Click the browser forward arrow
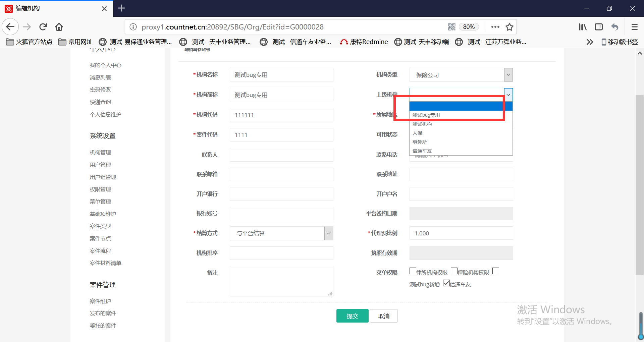Screen dimensions: 644x342 pos(27,27)
